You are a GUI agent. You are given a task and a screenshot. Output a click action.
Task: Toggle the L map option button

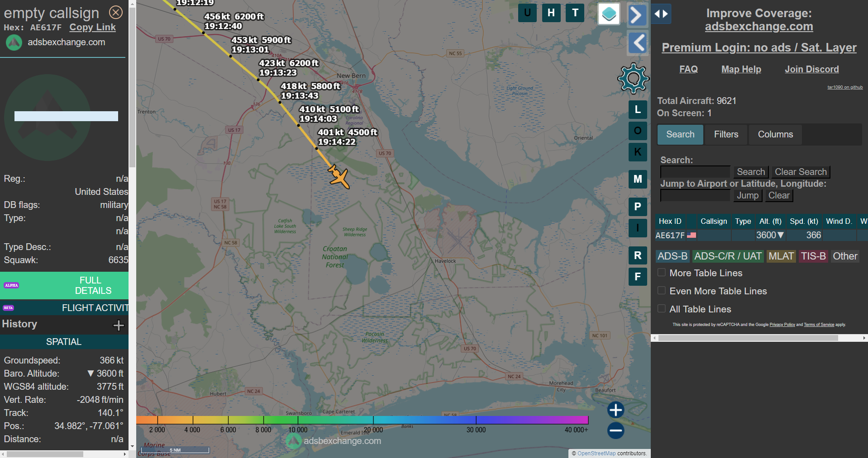638,109
